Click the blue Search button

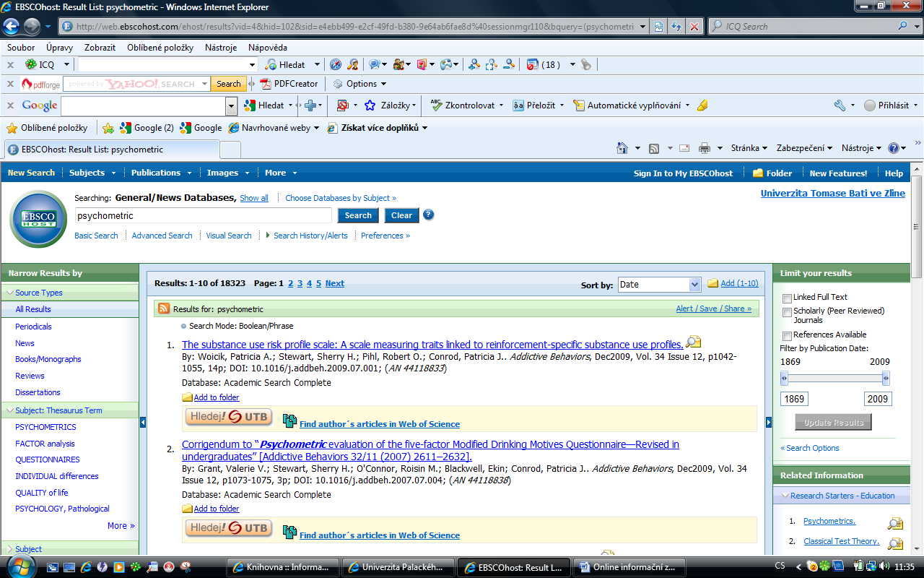pyautogui.click(x=358, y=215)
